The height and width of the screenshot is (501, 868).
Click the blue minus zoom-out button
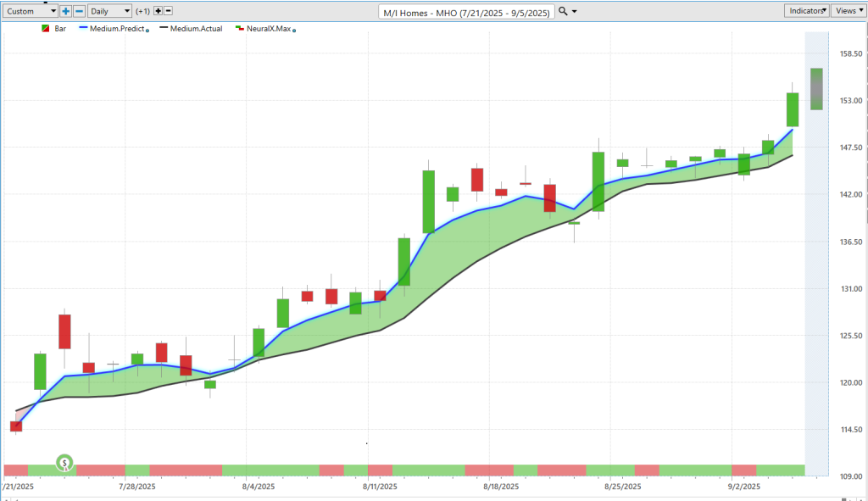79,11
